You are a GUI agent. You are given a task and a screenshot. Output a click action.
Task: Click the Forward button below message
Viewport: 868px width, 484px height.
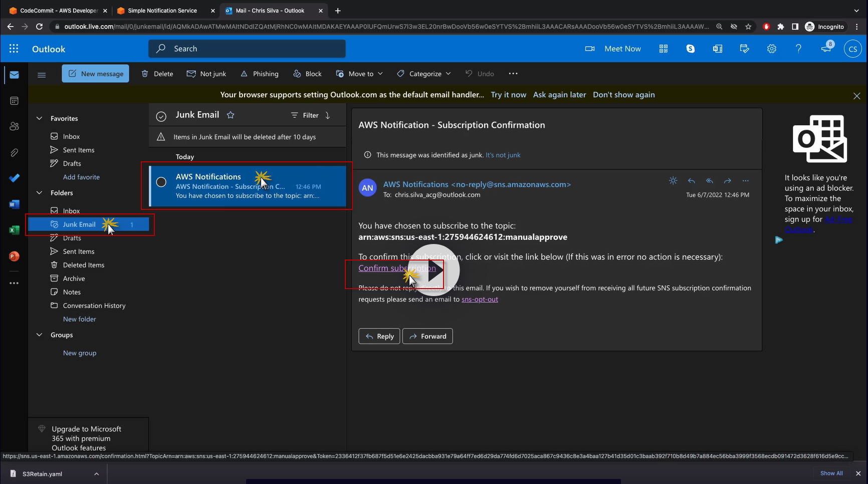[x=427, y=336]
